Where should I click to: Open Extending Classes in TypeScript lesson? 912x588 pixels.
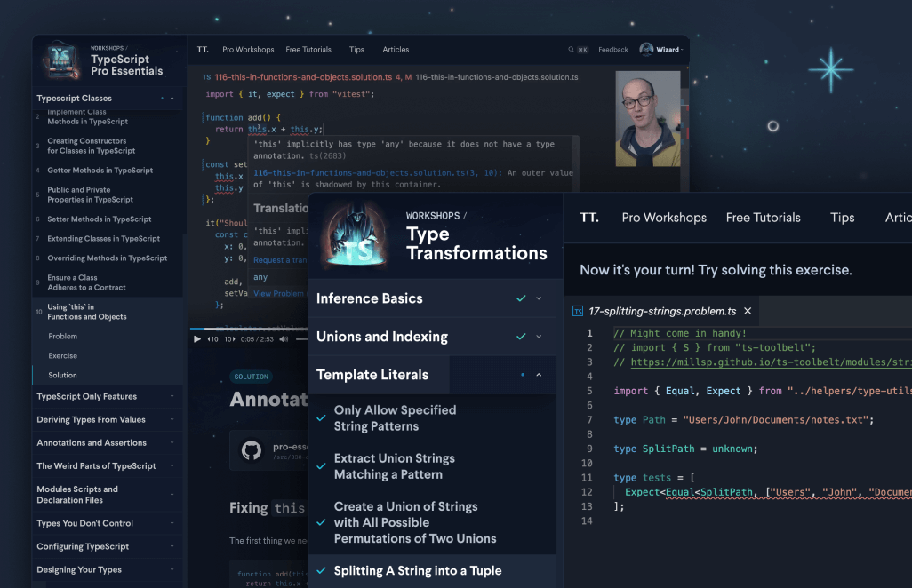coord(103,239)
